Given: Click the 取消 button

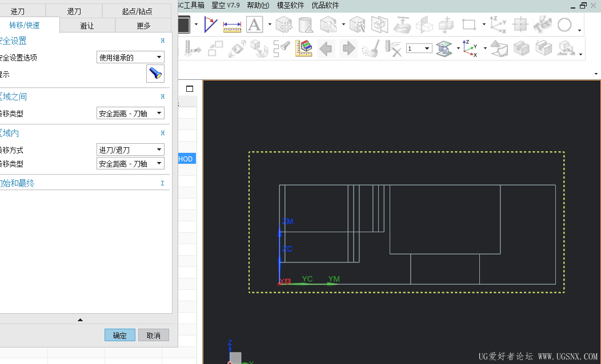Looking at the screenshot, I should click(154, 335).
